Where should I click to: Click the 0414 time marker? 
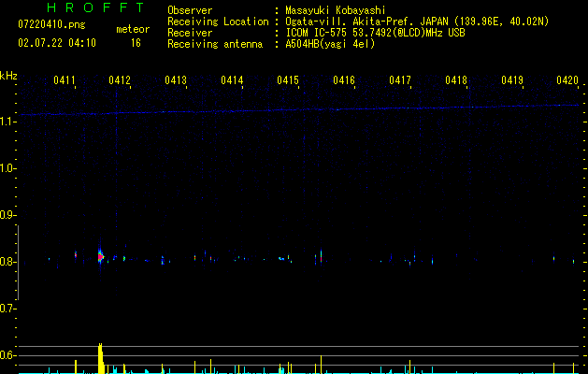pos(232,80)
